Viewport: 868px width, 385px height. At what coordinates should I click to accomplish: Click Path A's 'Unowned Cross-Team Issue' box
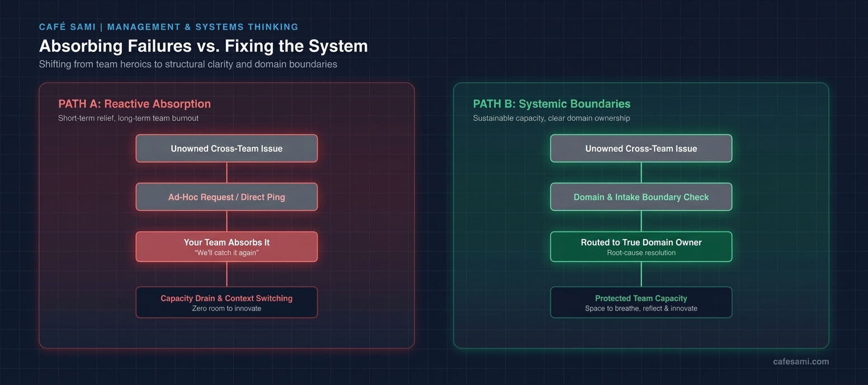point(227,148)
